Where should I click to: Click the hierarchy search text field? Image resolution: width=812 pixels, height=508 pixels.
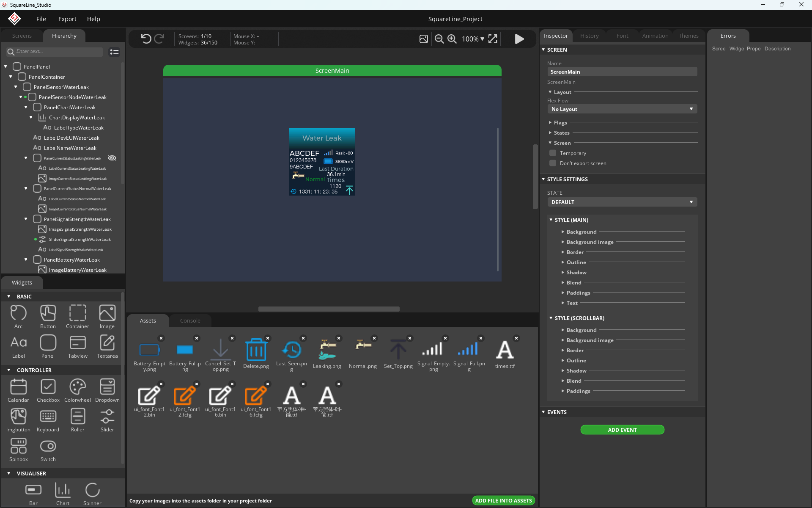click(x=58, y=52)
